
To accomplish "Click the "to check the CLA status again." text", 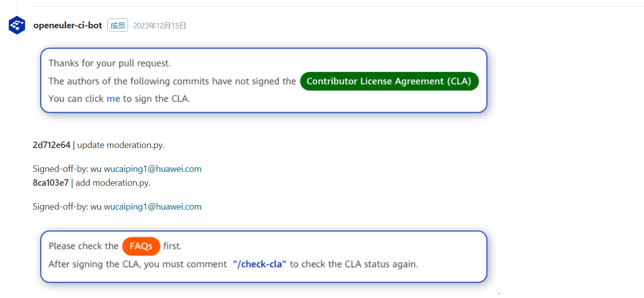I will pyautogui.click(x=354, y=264).
